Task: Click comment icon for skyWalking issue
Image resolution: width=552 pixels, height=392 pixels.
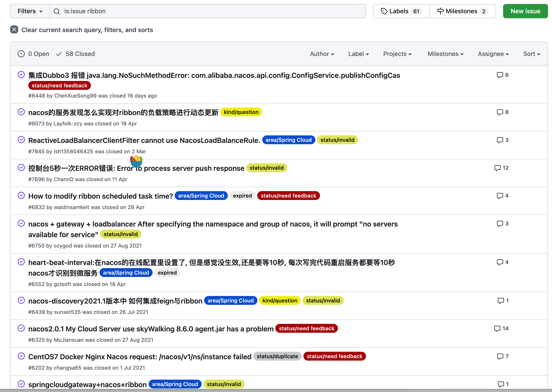Action: [x=497, y=329]
